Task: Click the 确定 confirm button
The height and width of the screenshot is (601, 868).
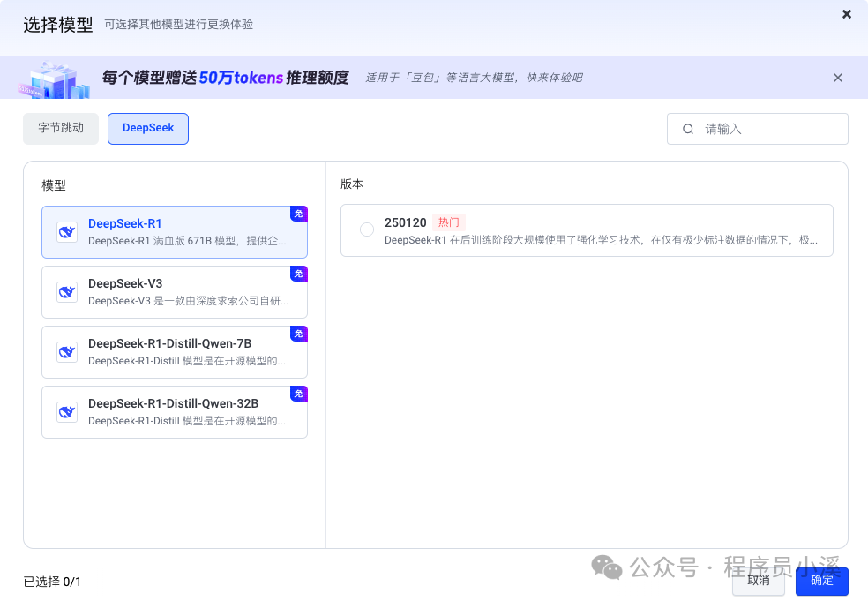Action: coord(821,581)
